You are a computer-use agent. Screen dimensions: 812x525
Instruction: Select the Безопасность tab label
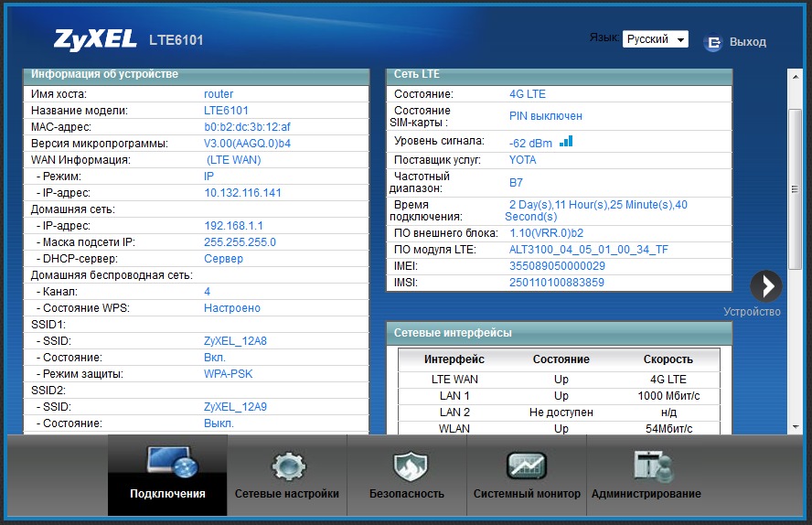click(x=407, y=494)
